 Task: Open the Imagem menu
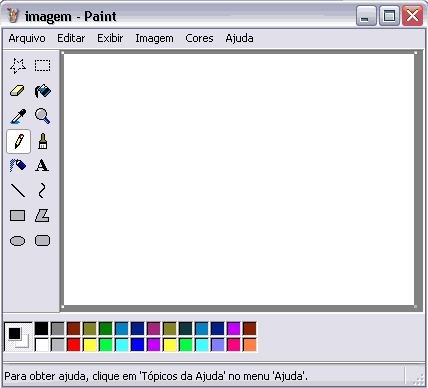(x=154, y=38)
